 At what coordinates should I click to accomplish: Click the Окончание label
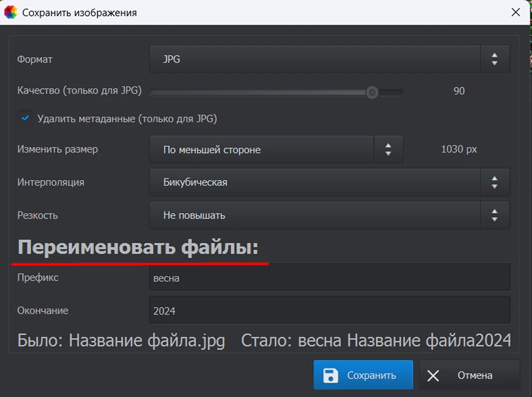click(43, 310)
